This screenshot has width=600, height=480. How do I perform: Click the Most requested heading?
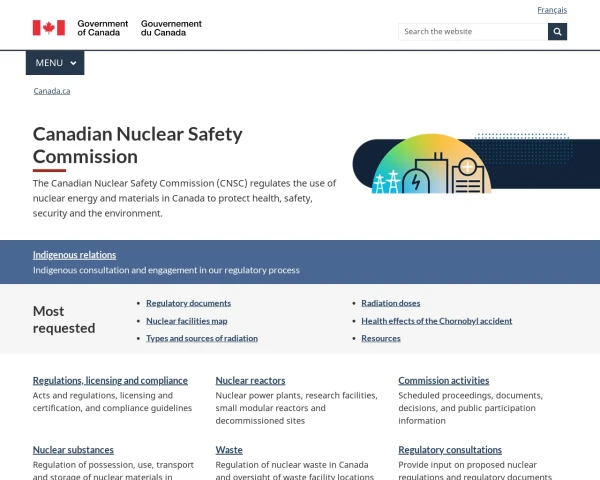64,320
